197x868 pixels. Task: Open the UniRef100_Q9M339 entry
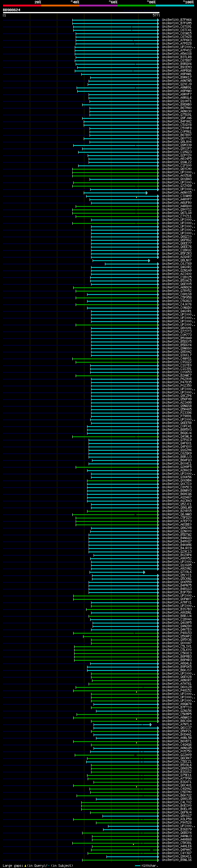(x=176, y=145)
